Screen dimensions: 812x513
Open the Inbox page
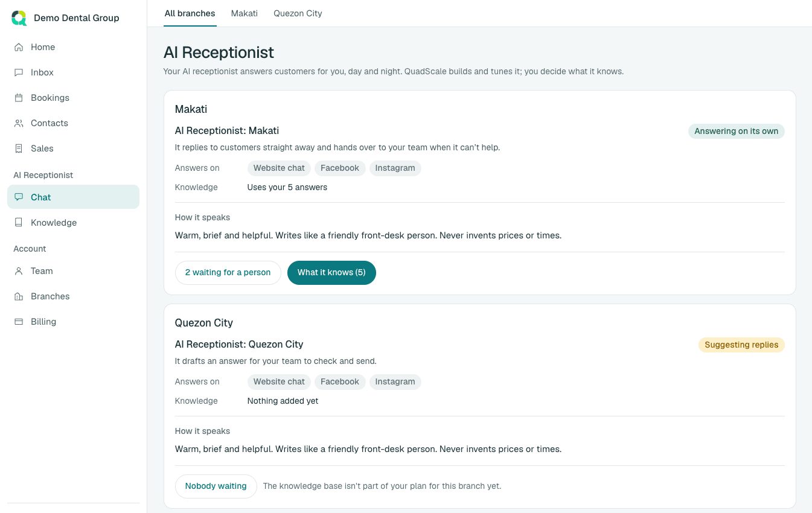pos(73,72)
